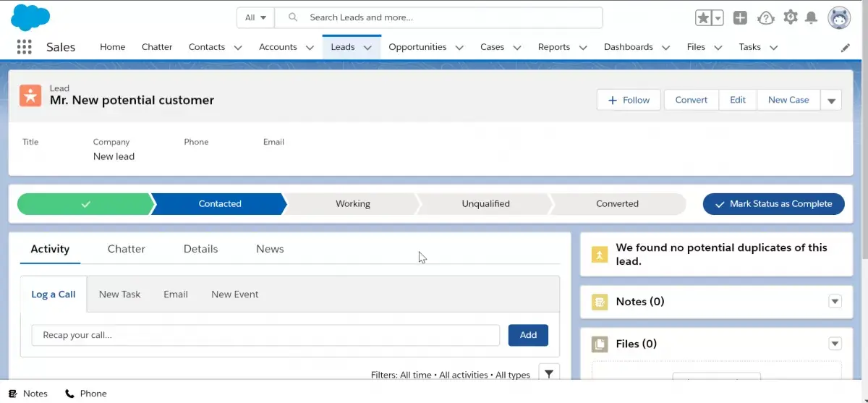Click the Add call button

[528, 335]
